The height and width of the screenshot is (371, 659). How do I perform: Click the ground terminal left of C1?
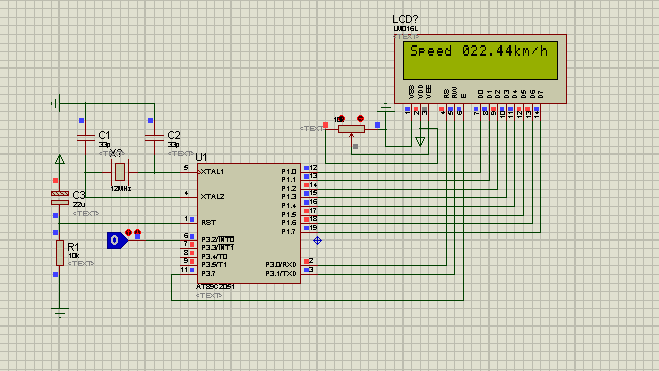click(56, 103)
